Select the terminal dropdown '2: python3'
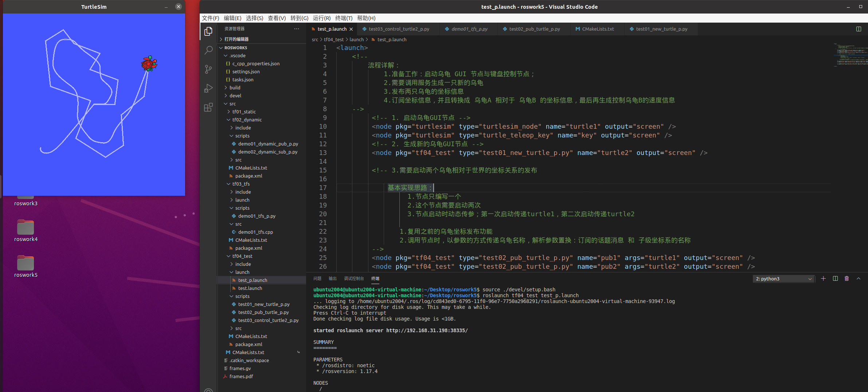Image resolution: width=868 pixels, height=392 pixels. (x=783, y=279)
